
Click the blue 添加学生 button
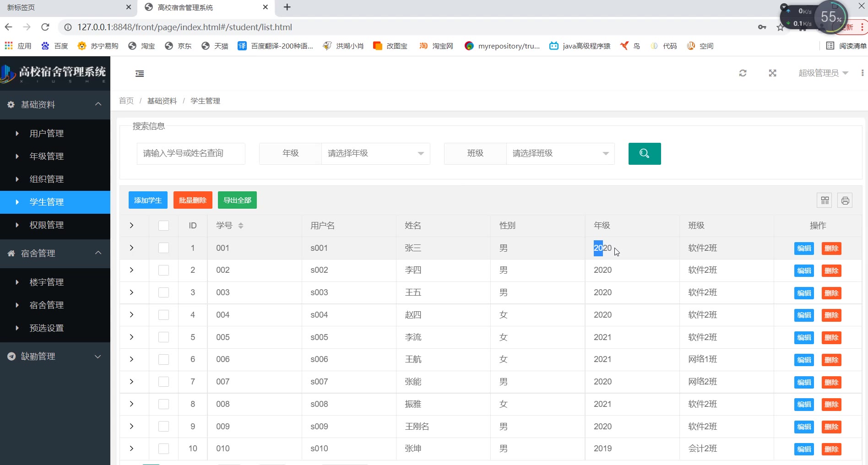pyautogui.click(x=148, y=200)
